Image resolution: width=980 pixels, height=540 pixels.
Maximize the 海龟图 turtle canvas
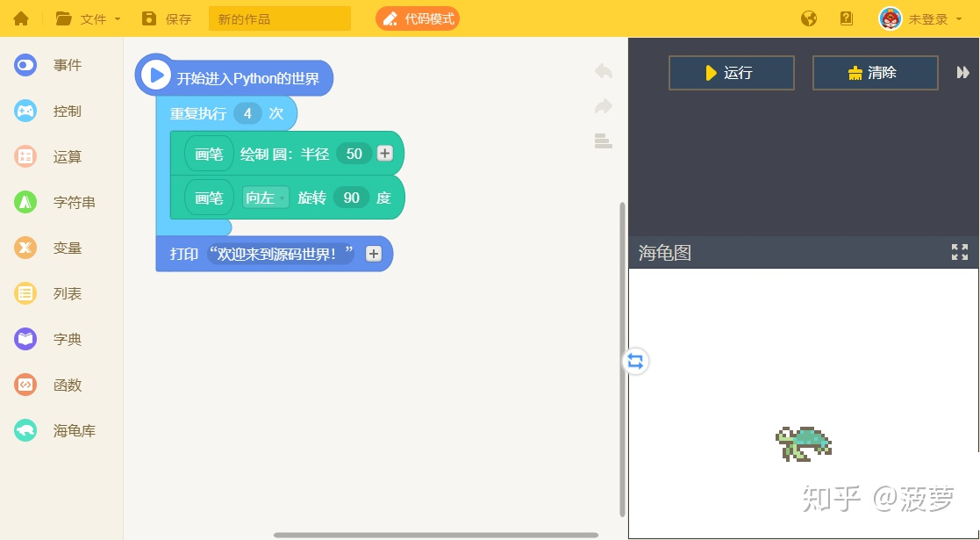pos(959,252)
